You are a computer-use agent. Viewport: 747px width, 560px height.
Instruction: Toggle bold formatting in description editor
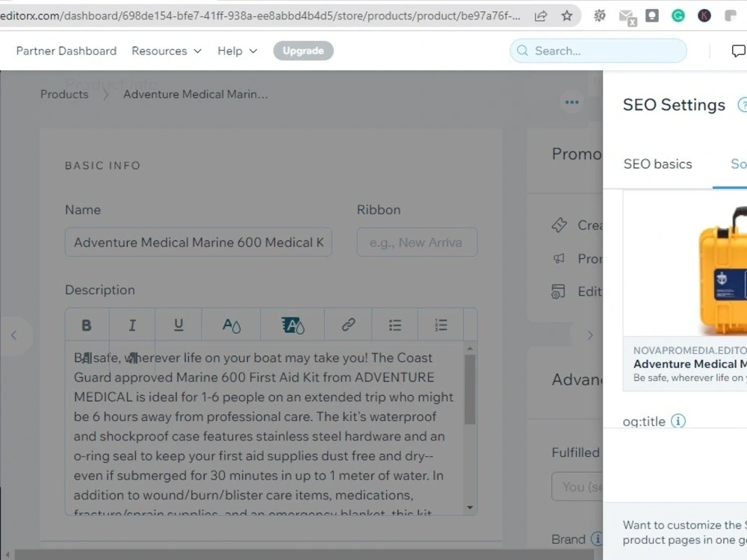coord(86,326)
